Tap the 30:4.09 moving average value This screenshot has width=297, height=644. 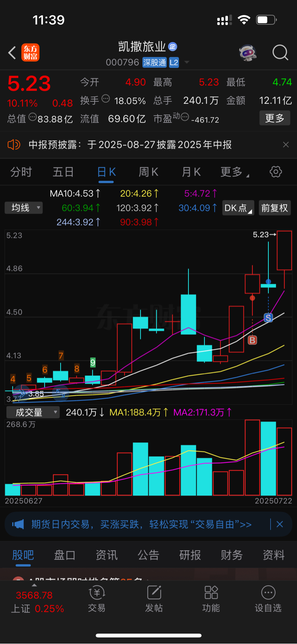coord(198,208)
